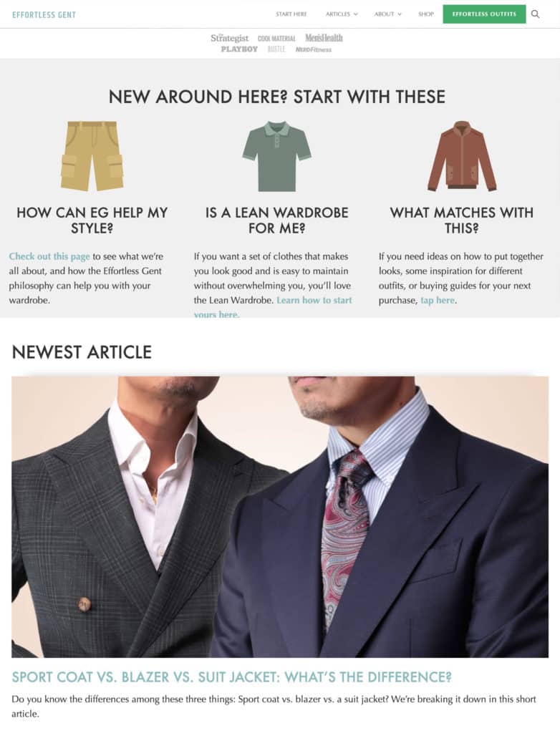Viewport: 560px width, 733px height.
Task: Click the brown jacket illustration
Action: click(462, 156)
